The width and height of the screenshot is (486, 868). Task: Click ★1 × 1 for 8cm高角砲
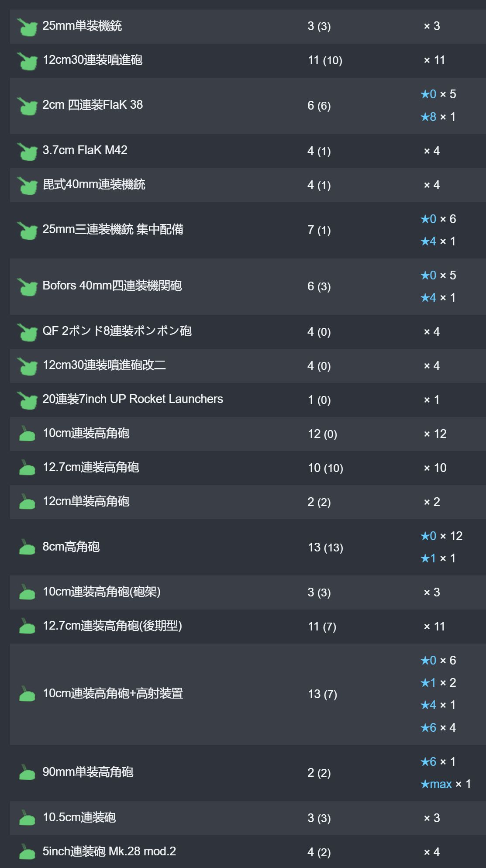point(438,558)
